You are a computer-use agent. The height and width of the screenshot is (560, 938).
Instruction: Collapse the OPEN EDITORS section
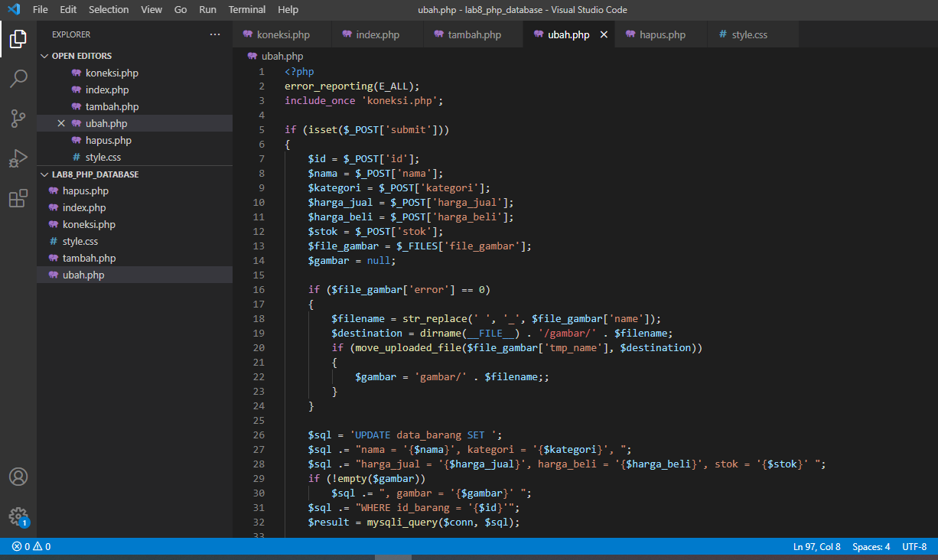click(44, 55)
